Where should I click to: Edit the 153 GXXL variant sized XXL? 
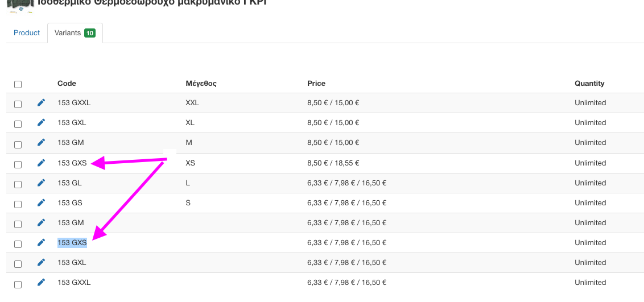41,103
